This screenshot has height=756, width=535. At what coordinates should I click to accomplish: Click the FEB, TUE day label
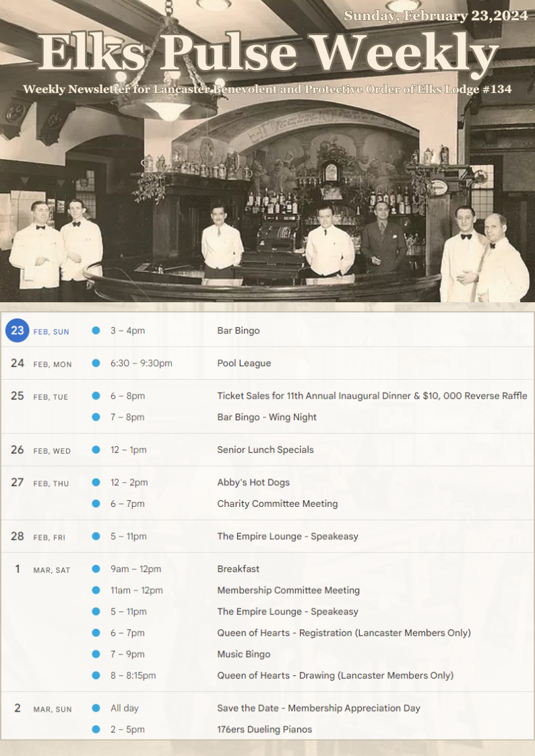pos(51,397)
